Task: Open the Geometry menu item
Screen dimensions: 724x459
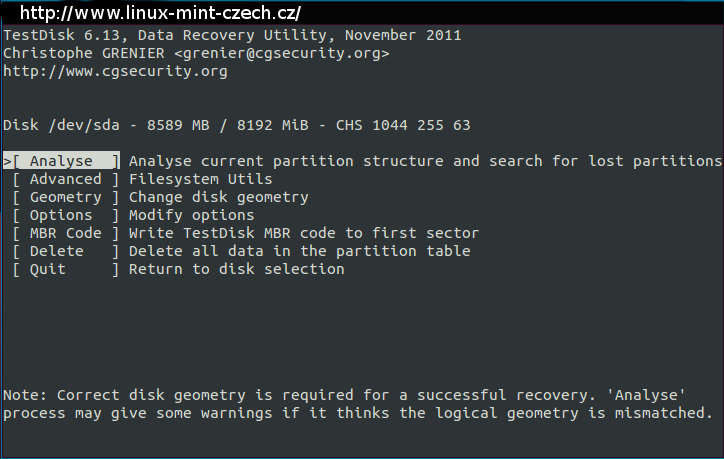Action: coord(66,197)
